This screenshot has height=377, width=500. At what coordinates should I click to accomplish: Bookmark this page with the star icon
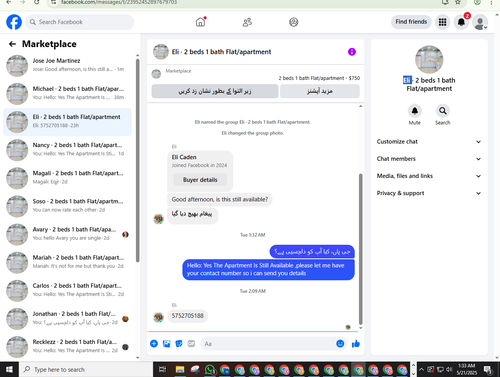[458, 2]
